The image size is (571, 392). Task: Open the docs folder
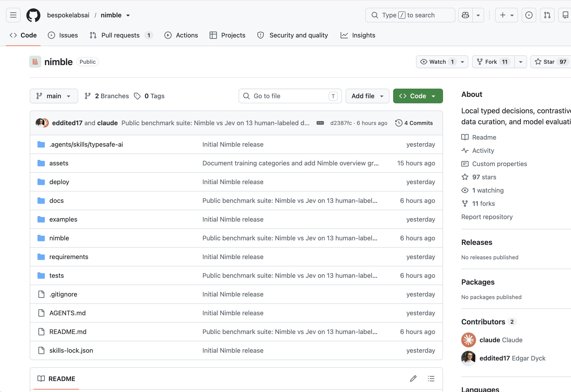coord(56,201)
